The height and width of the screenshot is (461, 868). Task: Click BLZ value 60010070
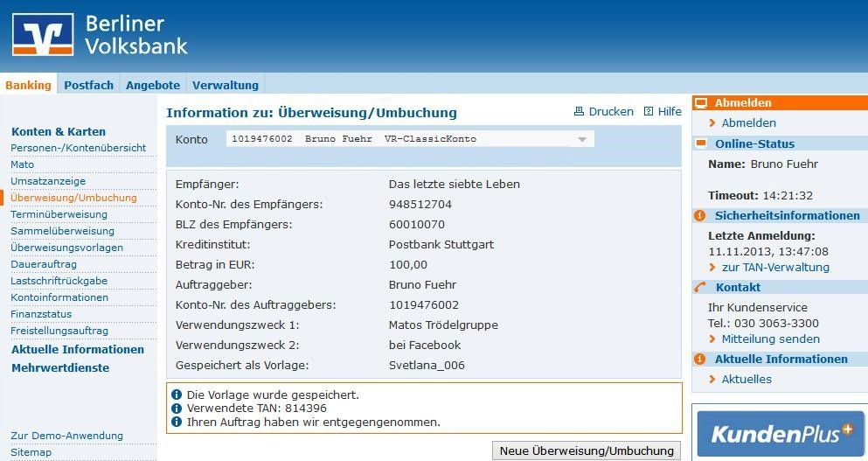tap(417, 225)
